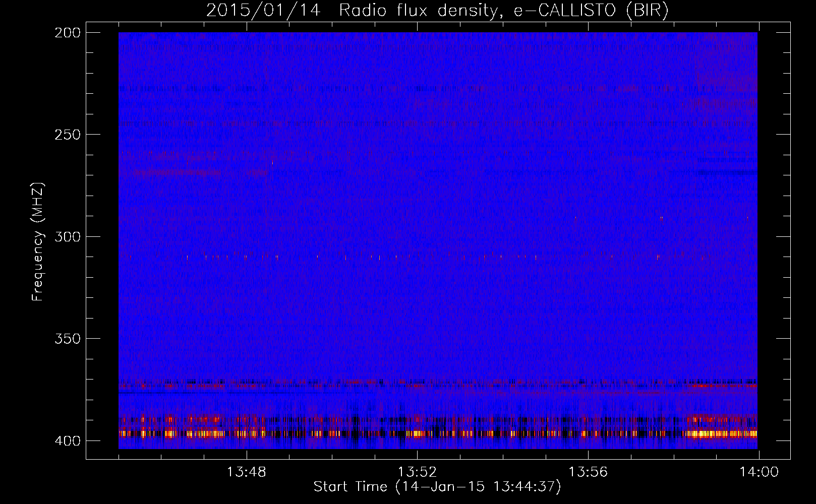Screen dimensions: 816x504
Task: Click the '250' frequency tick label
Action: (68, 135)
